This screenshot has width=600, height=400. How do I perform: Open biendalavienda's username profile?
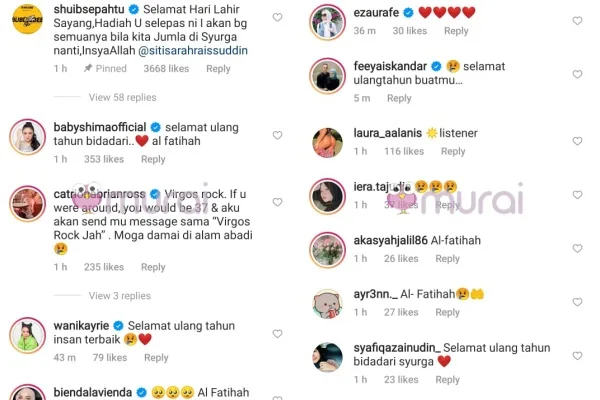93,392
